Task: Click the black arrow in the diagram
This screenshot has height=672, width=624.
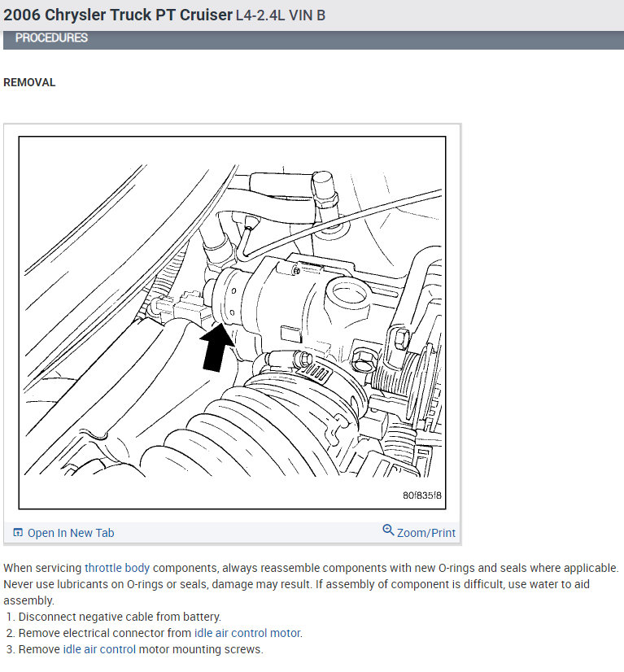Action: (217, 348)
